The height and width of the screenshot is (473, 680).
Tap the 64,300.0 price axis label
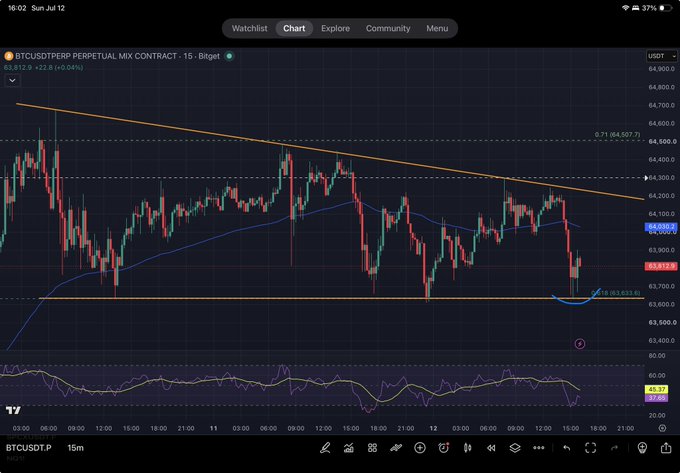click(x=662, y=178)
